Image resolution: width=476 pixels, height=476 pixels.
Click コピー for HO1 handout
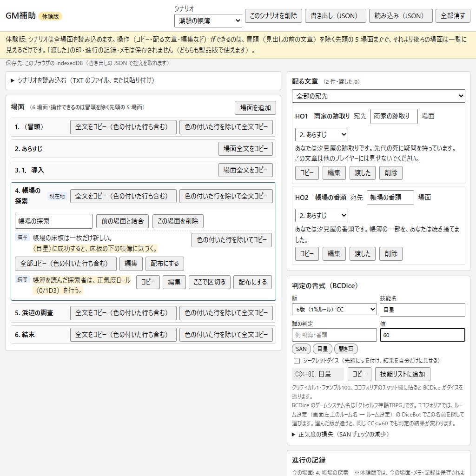coord(307,173)
